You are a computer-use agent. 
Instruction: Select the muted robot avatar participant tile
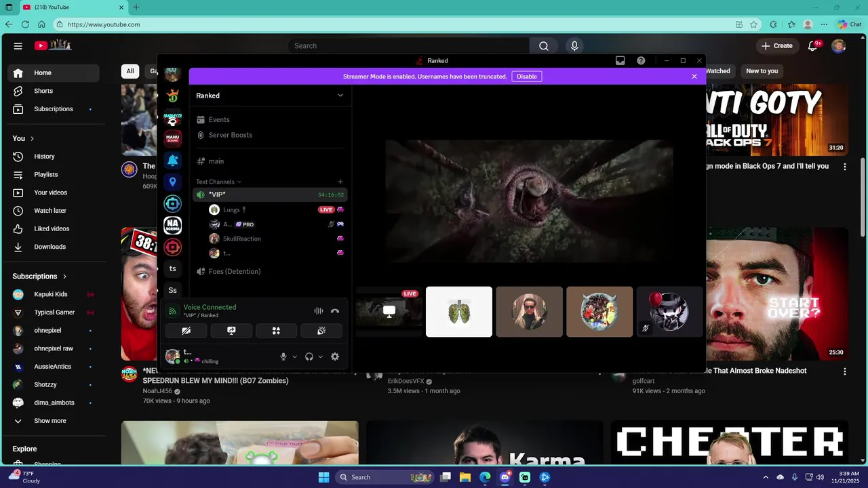(x=669, y=312)
